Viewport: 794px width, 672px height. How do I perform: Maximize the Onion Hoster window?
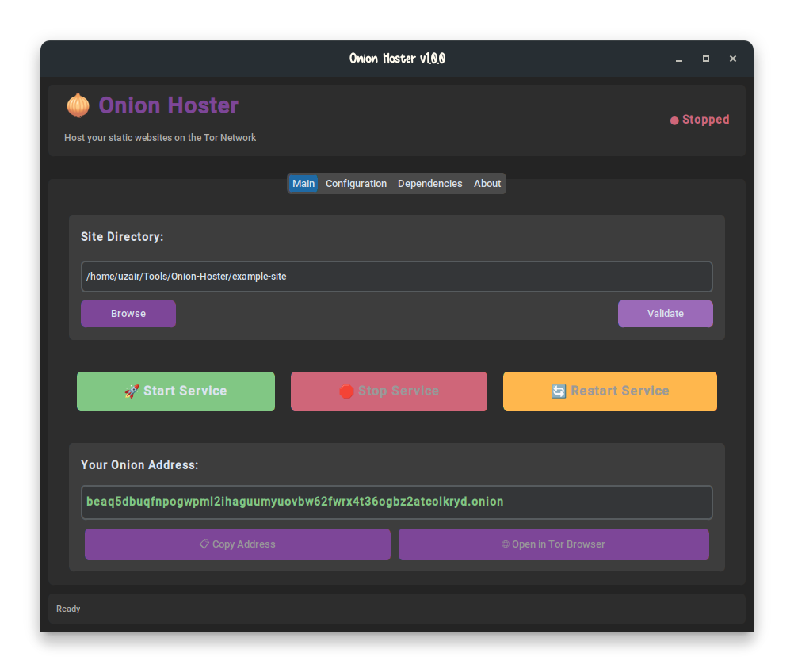706,59
